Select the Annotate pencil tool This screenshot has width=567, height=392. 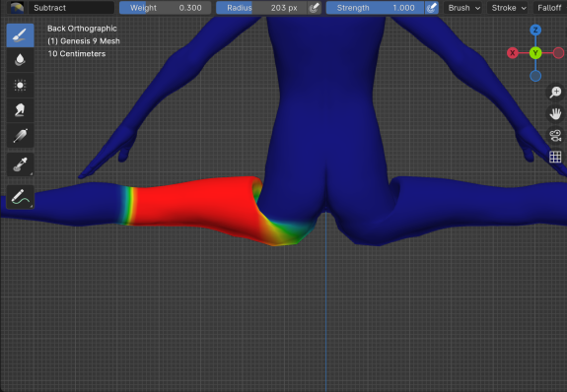click(x=21, y=197)
